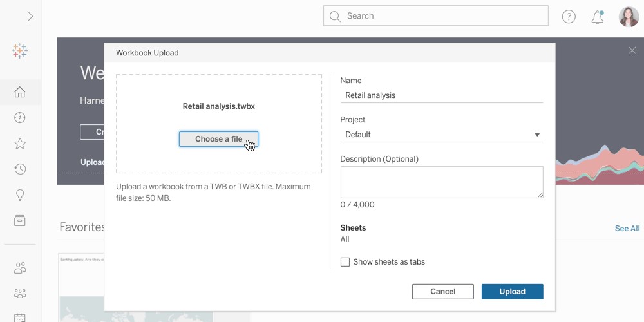Open Favorites star icon in sidebar
The image size is (644, 322).
(x=20, y=144)
